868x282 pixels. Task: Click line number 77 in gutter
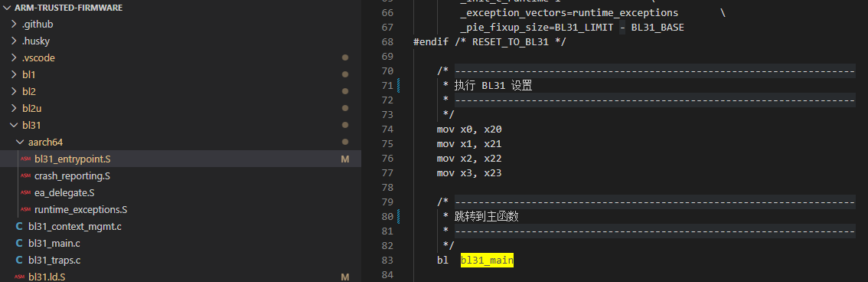387,173
